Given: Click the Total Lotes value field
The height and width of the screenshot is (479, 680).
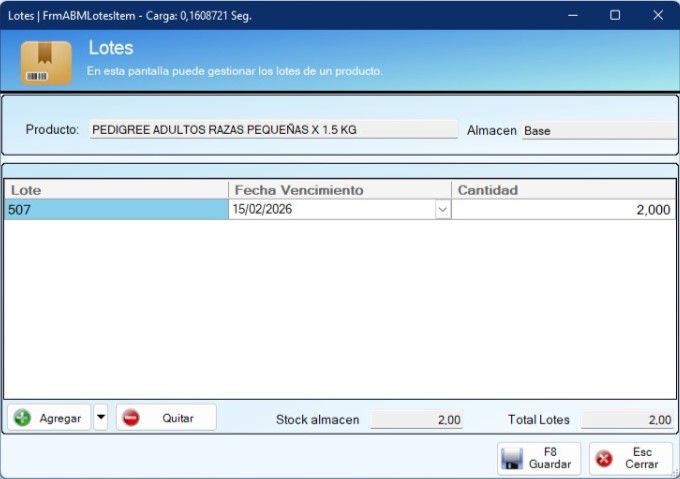Looking at the screenshot, I should (x=627, y=420).
